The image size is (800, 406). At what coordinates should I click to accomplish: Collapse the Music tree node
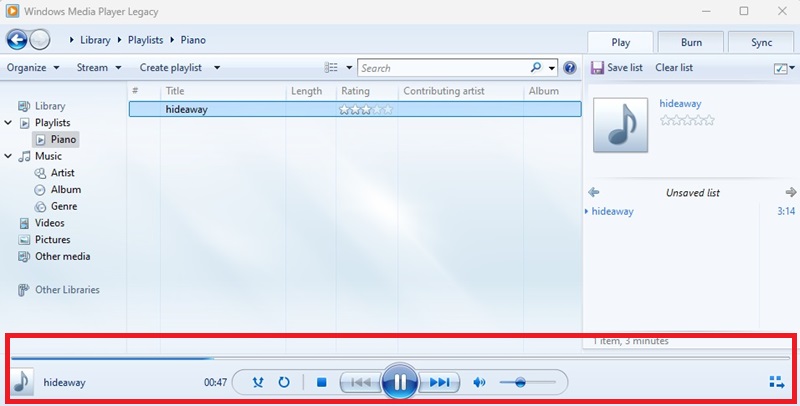[8, 156]
